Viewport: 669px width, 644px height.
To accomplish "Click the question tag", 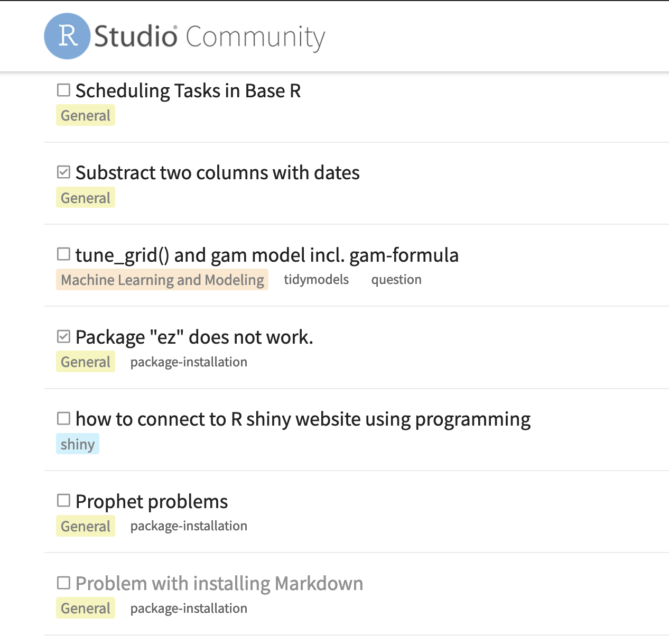I will point(396,280).
